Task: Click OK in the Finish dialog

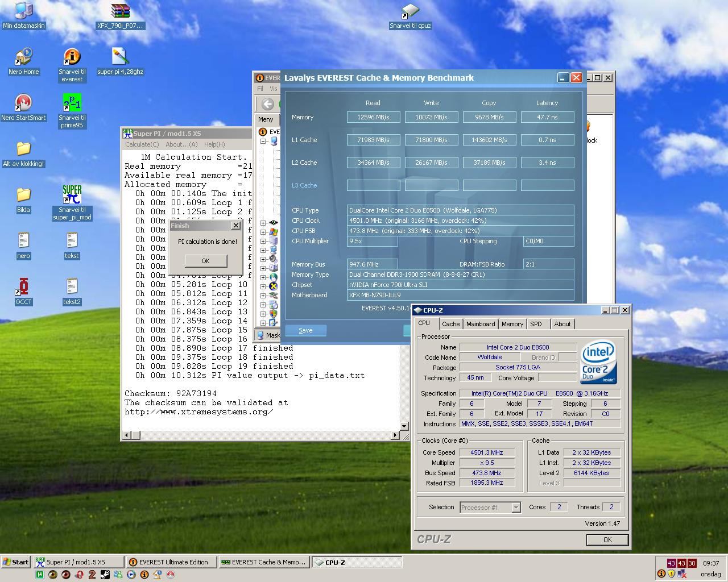Action: pos(206,261)
